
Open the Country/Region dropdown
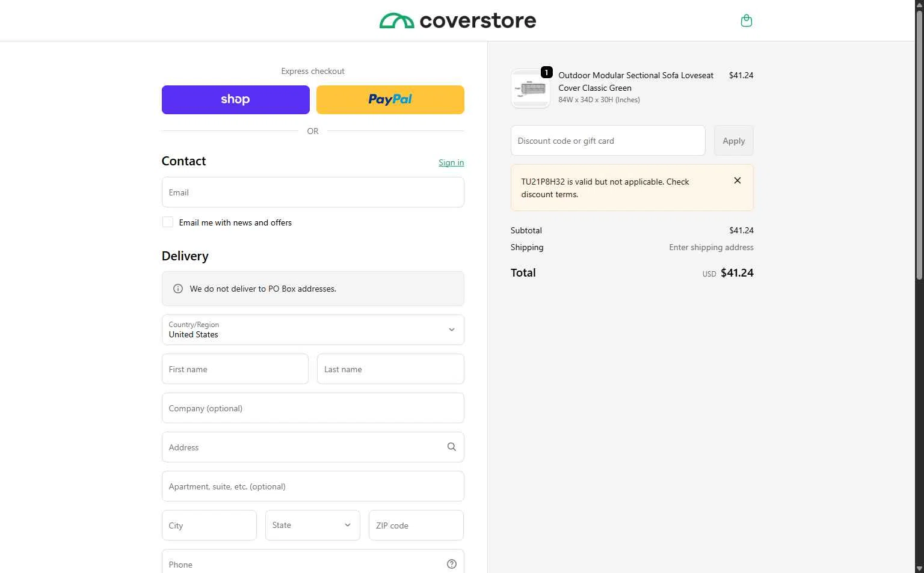click(313, 329)
